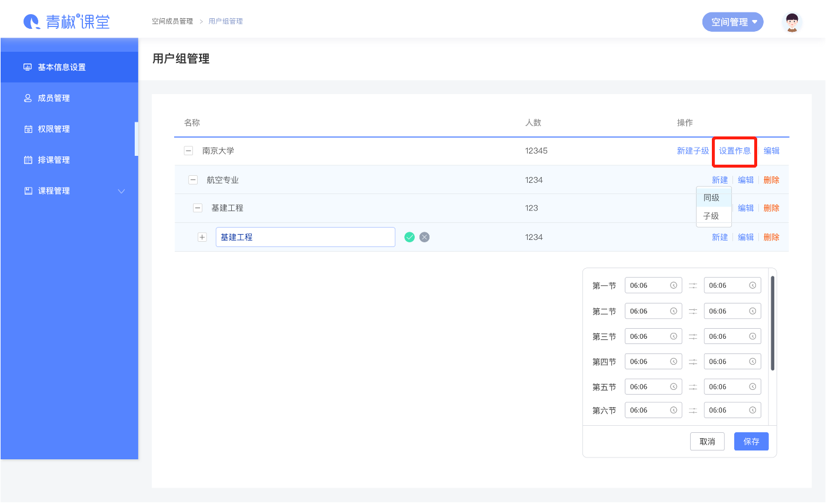The width and height of the screenshot is (826, 504).
Task: Go to 基本信息设置 in the sidebar
Action: (x=69, y=67)
